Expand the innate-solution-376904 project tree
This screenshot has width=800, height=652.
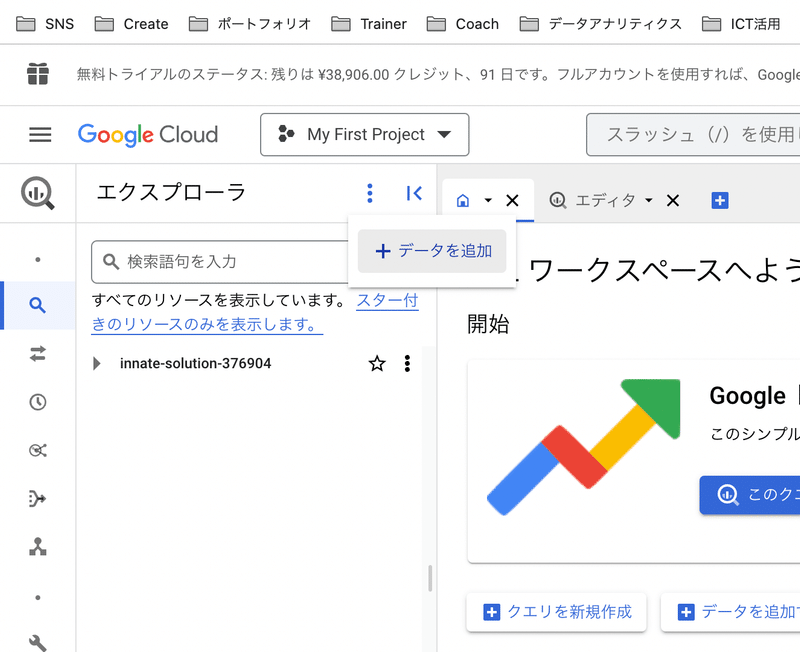click(97, 364)
